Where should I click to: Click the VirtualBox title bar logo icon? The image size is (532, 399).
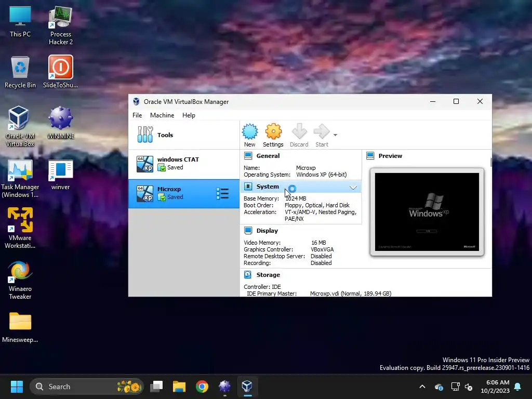point(136,101)
